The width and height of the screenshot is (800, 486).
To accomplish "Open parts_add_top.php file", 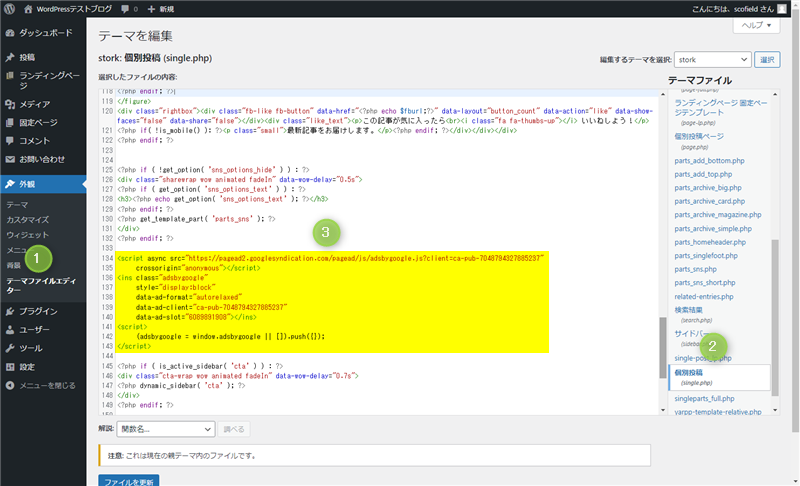I will pyautogui.click(x=703, y=174).
